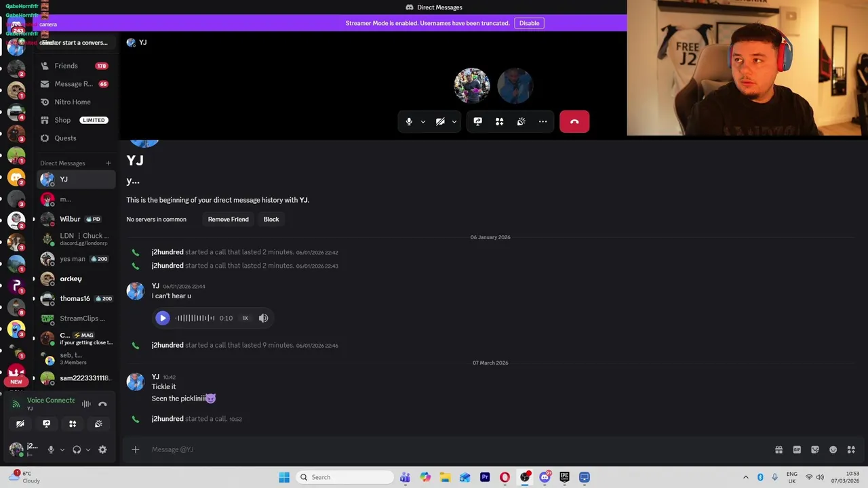
Task: Deafen using headphones icon
Action: 77,449
